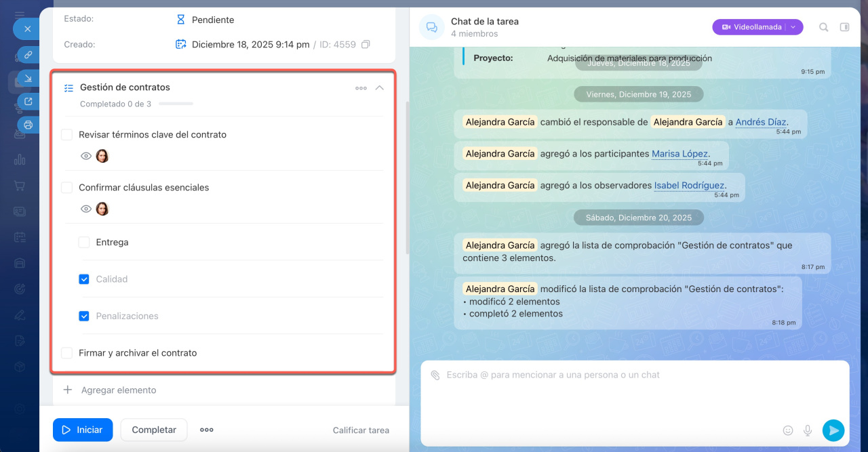Check the 'Firmar y archivar el contrato' checkbox
The width and height of the screenshot is (868, 452).
[67, 353]
